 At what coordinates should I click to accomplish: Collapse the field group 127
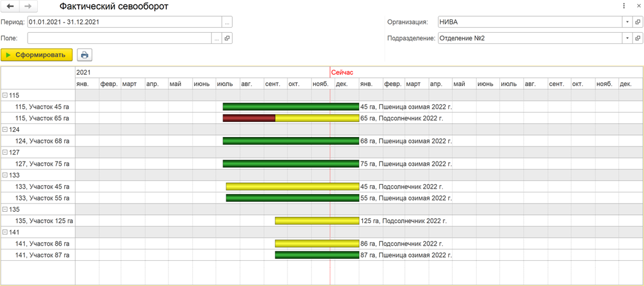tap(5, 152)
